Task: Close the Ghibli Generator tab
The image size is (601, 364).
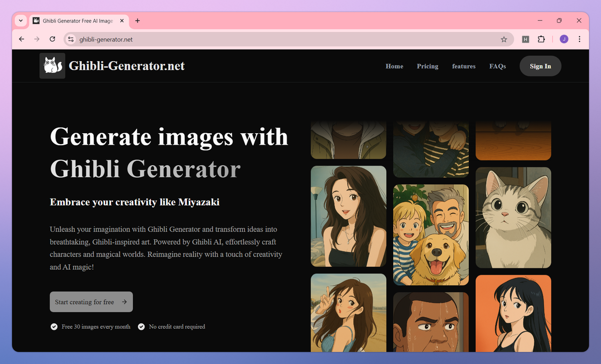Action: tap(122, 21)
